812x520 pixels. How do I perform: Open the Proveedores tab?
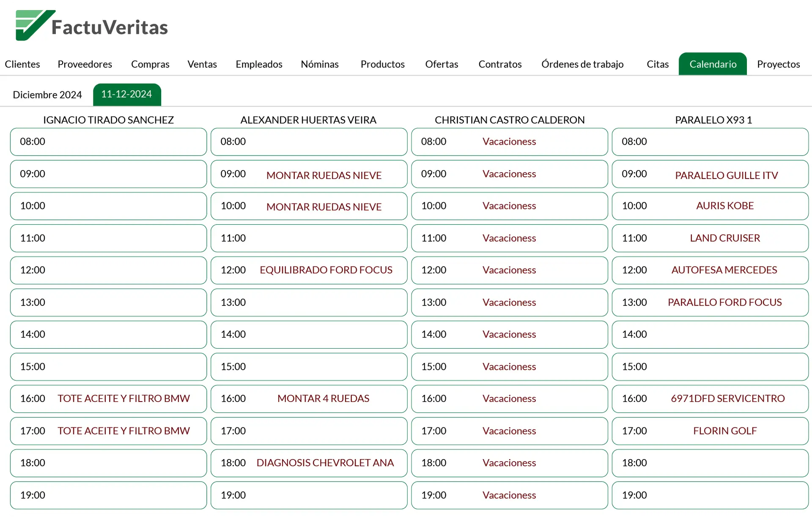tap(85, 64)
